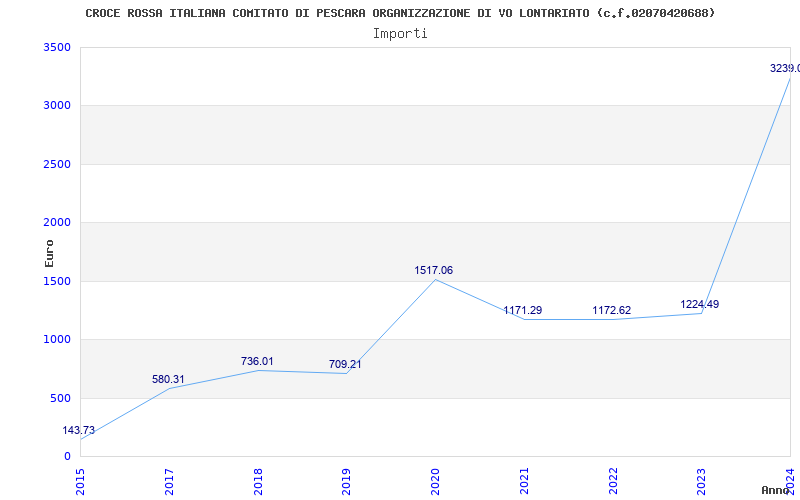Click the data label 580.31
This screenshot has width=800, height=500.
coord(168,379)
